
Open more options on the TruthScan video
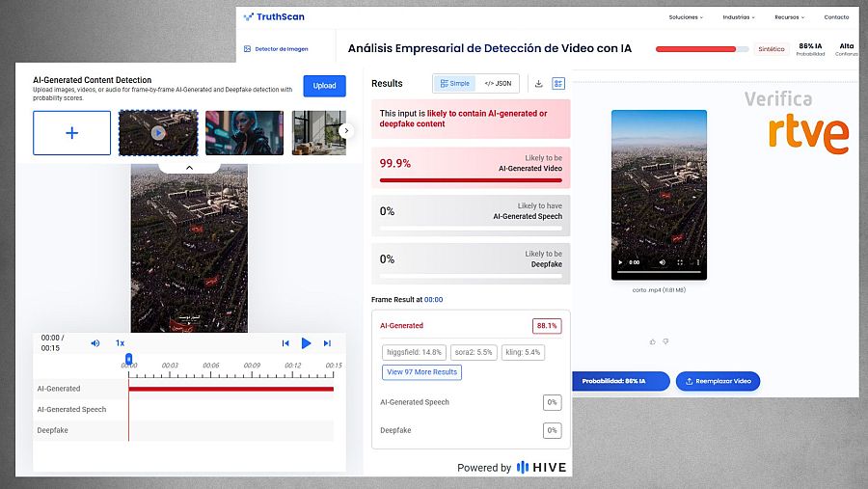click(x=698, y=262)
